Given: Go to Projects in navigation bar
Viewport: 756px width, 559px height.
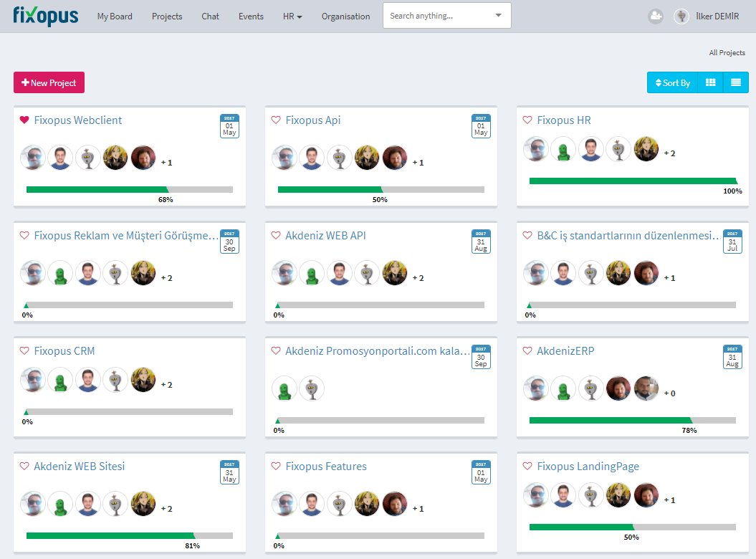Looking at the screenshot, I should [167, 16].
